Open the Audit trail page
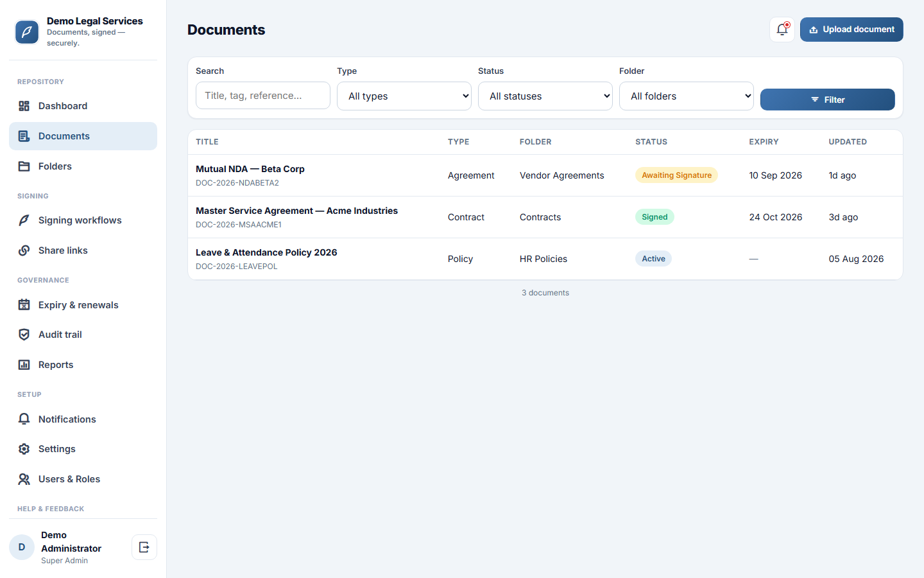Viewport: 924px width, 578px height. [x=83, y=335]
